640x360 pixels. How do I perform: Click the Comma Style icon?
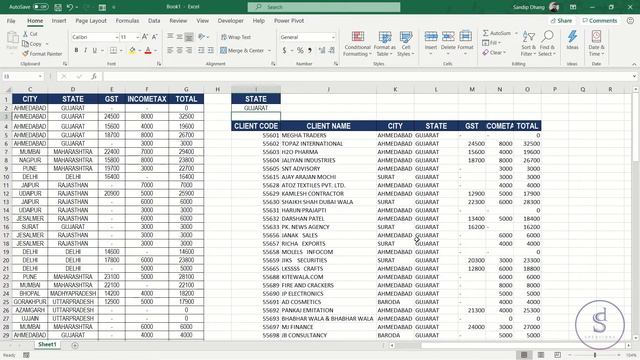310,50
